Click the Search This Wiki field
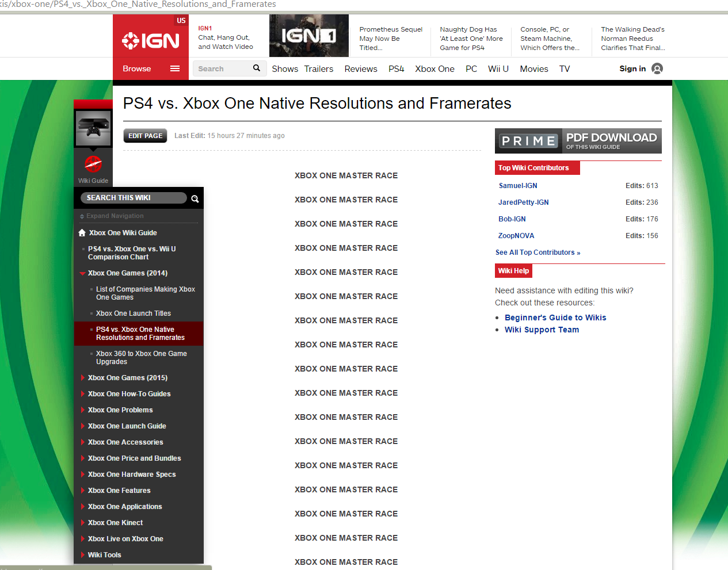This screenshot has width=728, height=570. pyautogui.click(x=134, y=198)
